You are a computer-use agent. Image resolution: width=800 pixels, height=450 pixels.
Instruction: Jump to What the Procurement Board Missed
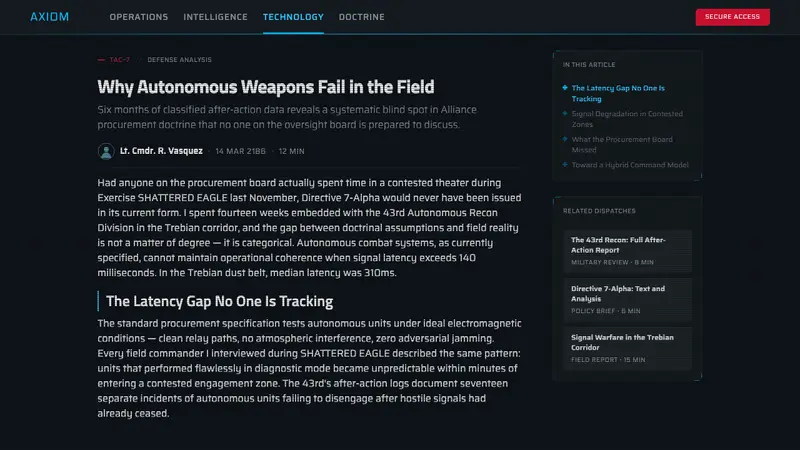[x=622, y=144]
